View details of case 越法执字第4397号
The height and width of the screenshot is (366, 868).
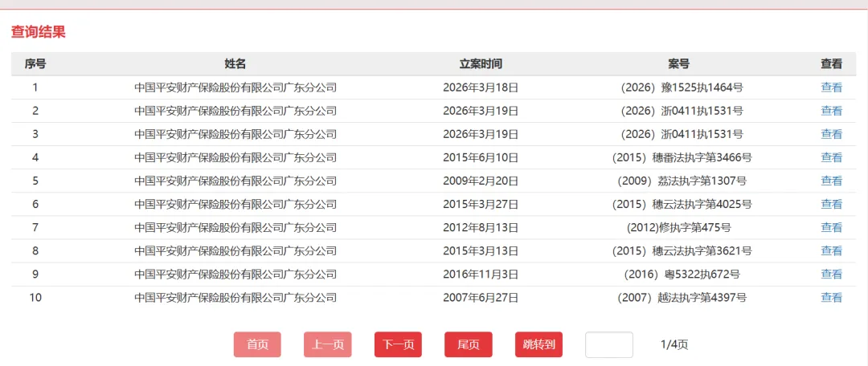[831, 298]
